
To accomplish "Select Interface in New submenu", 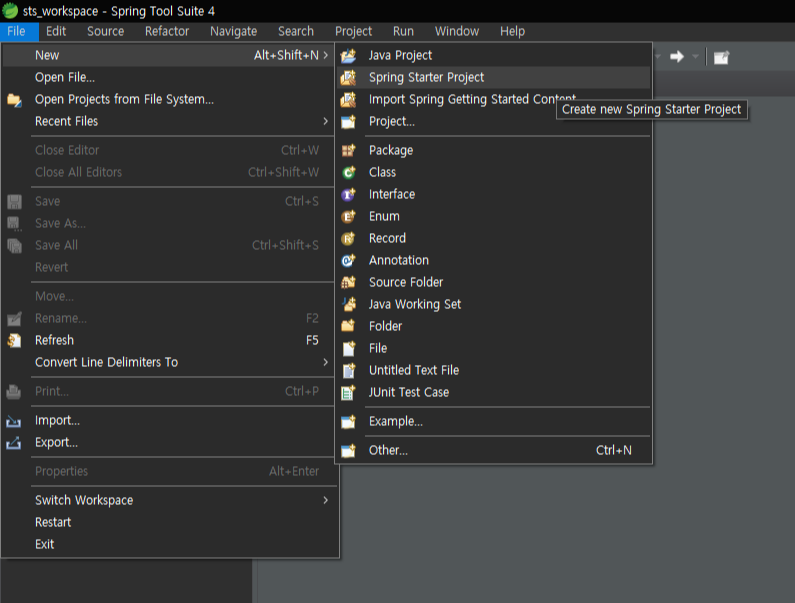I will click(x=493, y=194).
